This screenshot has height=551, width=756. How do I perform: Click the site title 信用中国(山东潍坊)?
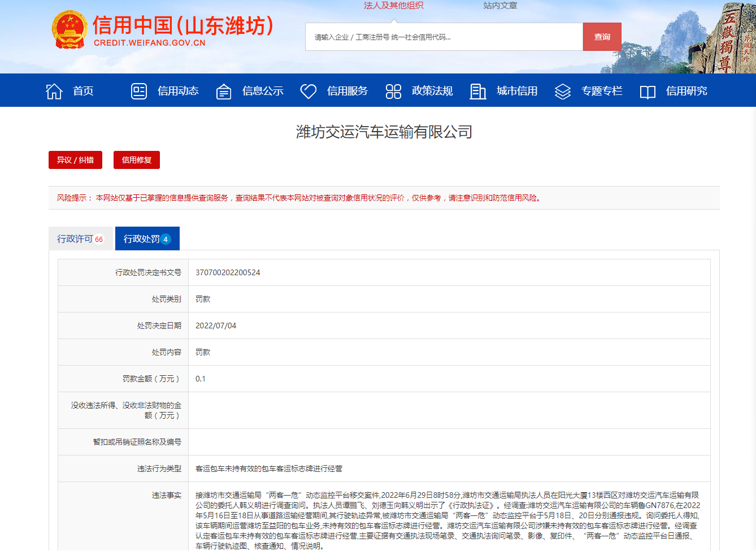[x=184, y=25]
